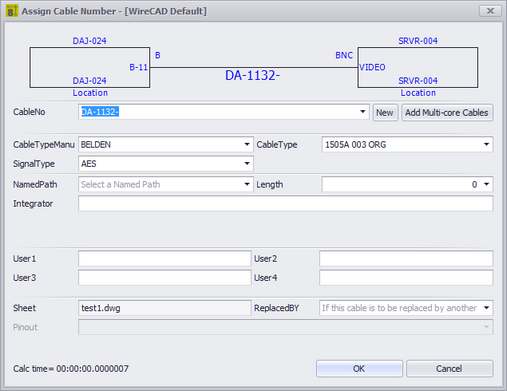
Task: Open the Length dropdown arrow
Action: (x=486, y=184)
